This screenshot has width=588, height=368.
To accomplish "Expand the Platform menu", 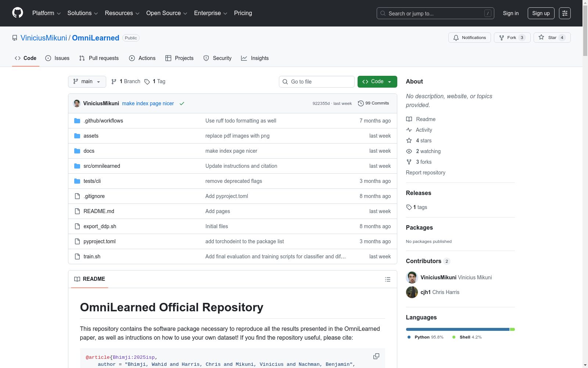I will (x=46, y=13).
